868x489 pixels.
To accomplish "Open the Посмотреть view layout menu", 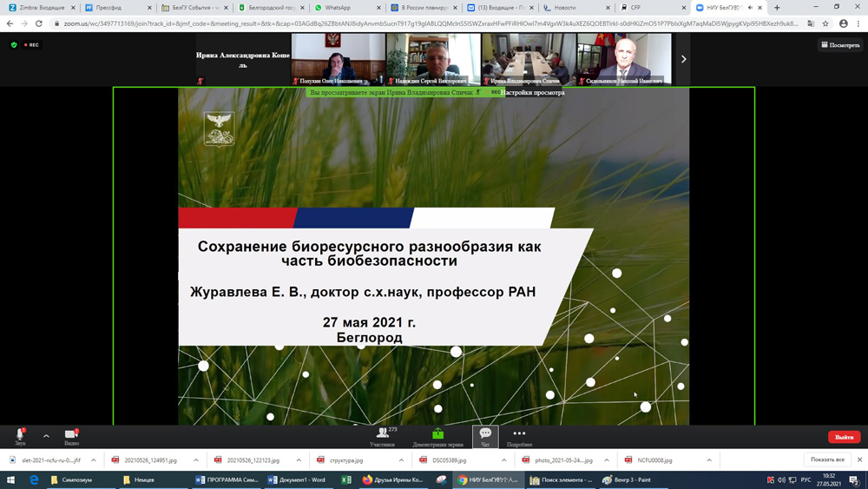I will (840, 44).
